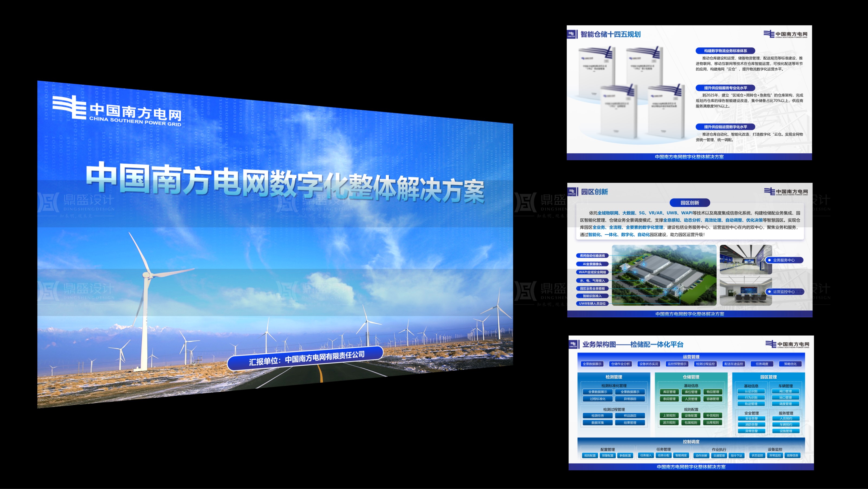This screenshot has height=489, width=868.
Task: Click the 样品跟踪 block
Action: [x=630, y=416]
